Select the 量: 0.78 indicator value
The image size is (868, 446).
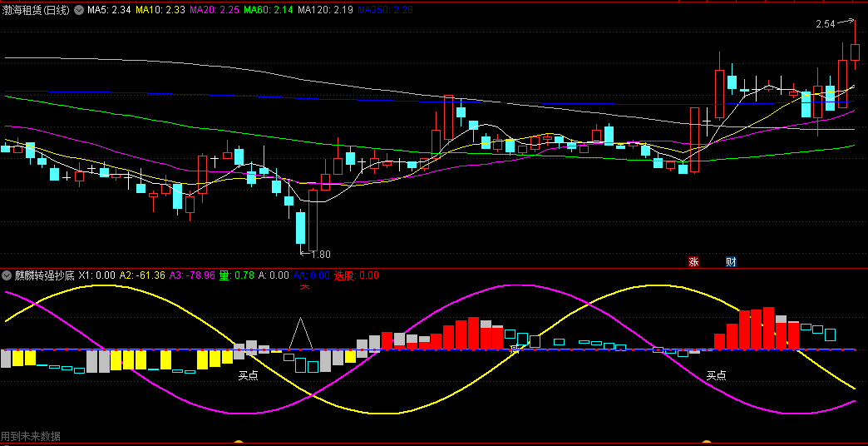(x=237, y=275)
